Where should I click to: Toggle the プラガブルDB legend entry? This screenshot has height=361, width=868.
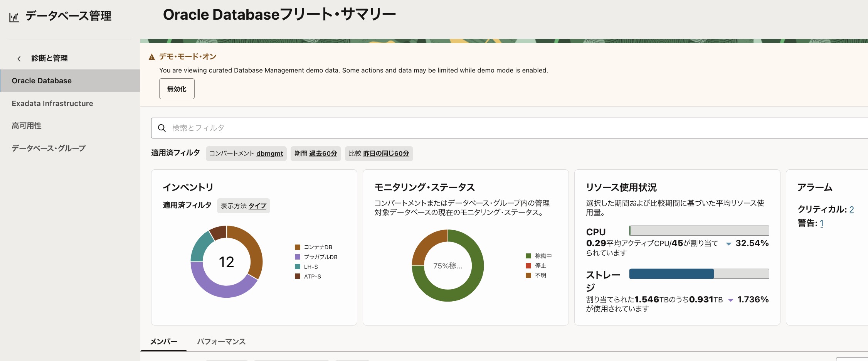tap(316, 257)
